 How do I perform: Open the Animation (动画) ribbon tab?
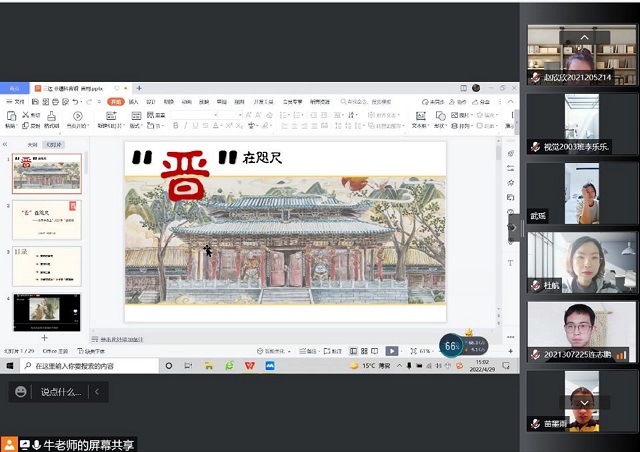(x=187, y=102)
